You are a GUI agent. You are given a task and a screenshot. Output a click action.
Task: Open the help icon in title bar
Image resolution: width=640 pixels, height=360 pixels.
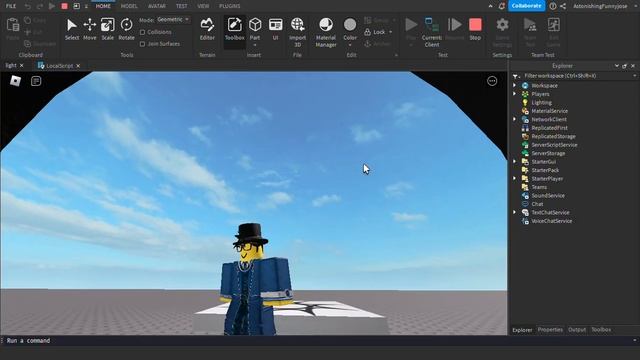(x=553, y=6)
